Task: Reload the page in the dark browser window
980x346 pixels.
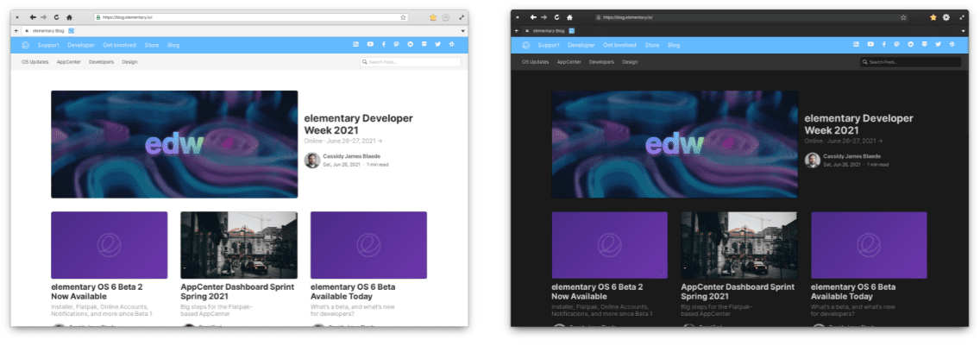Action: click(557, 17)
